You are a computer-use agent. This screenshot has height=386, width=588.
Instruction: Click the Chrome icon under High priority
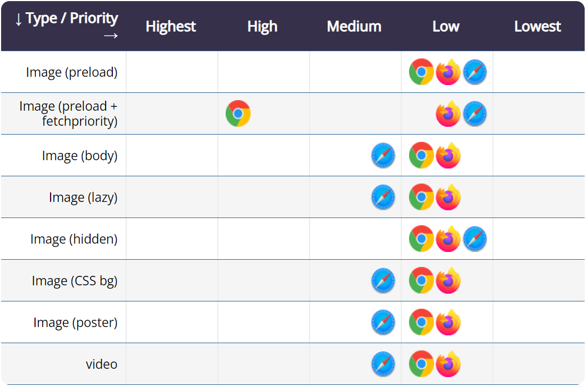pyautogui.click(x=238, y=113)
